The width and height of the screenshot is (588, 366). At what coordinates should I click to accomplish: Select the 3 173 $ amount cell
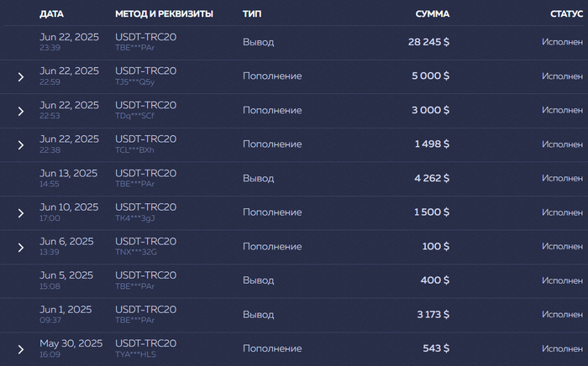[432, 314]
